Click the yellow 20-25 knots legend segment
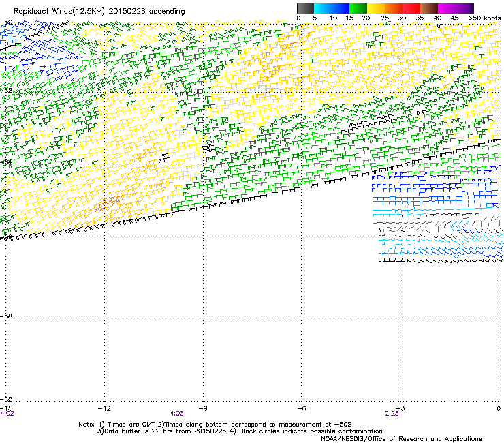This screenshot has height=443, width=504. (x=376, y=8)
